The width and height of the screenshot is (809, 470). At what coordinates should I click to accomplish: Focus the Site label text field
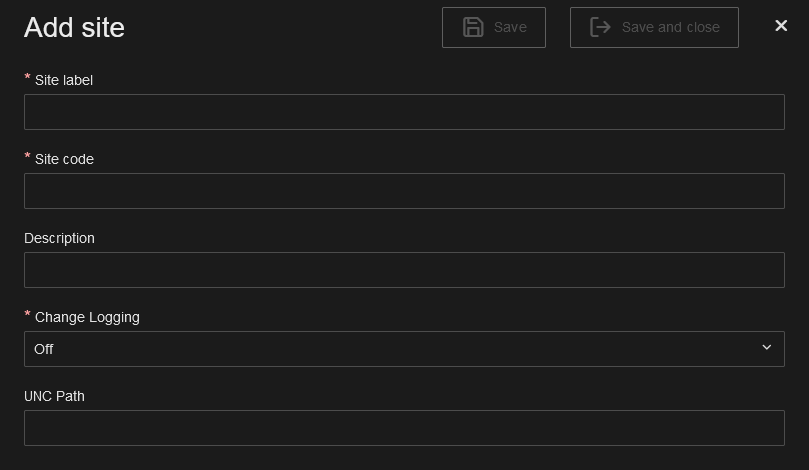404,112
